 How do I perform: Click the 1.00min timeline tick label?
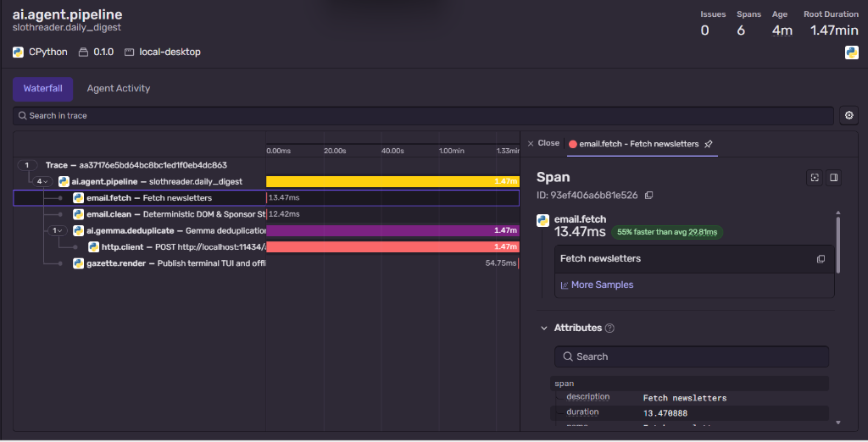coord(451,151)
